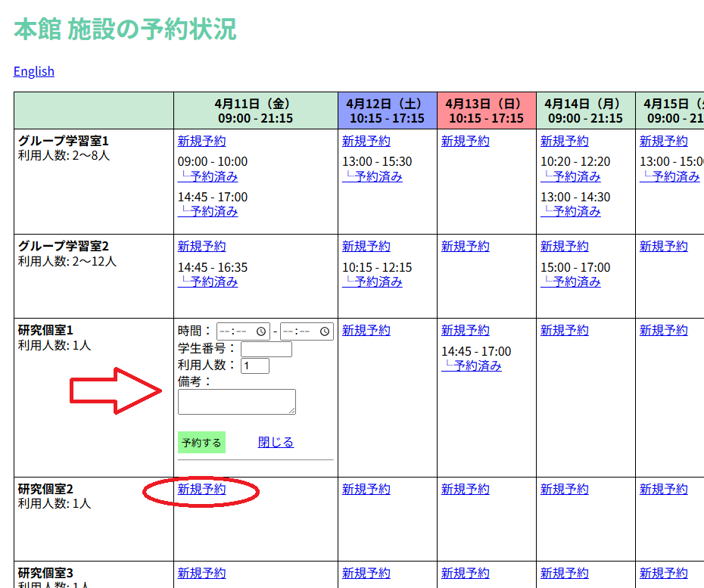Open the 15:00 - 17:00 予約済み link on April 14
Viewport: 704px width, 588px height.
click(x=571, y=282)
